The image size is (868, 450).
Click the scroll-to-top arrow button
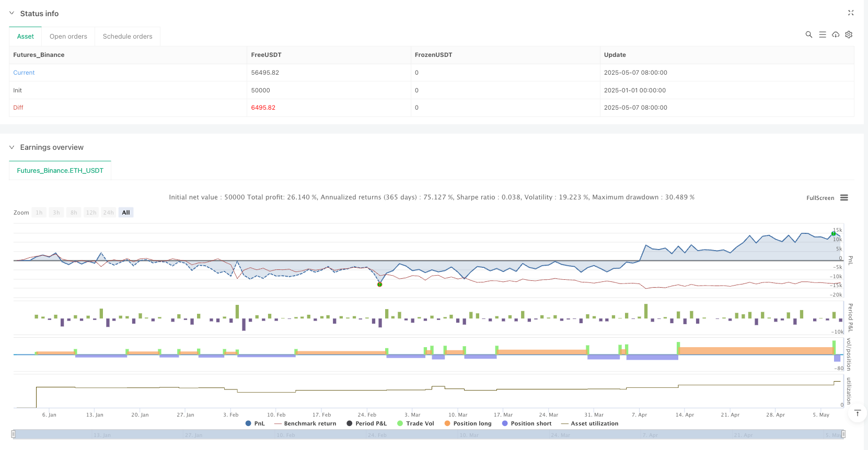point(857,413)
